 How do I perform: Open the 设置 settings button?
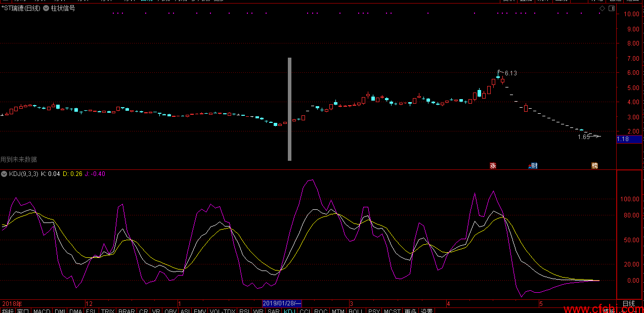427,311
